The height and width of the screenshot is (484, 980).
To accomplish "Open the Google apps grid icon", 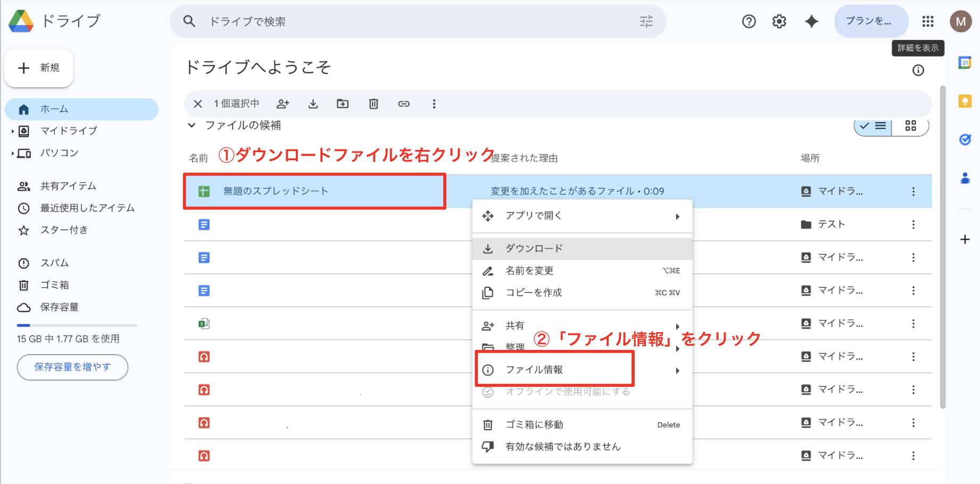I will [x=928, y=21].
